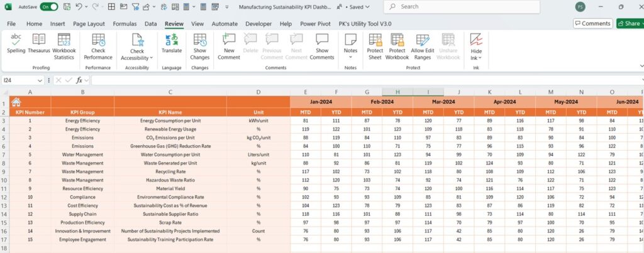Show Workbook Statistics
This screenshot has width=644, height=253.
click(x=64, y=46)
